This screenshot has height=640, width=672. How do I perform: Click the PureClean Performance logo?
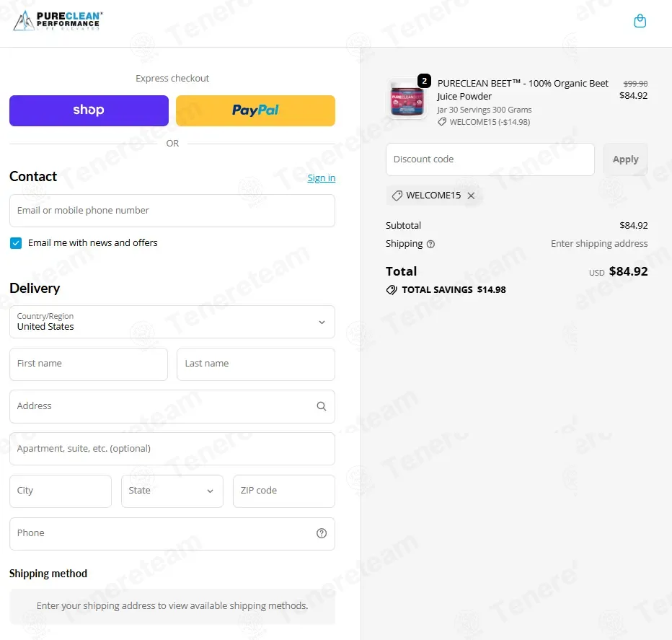(x=58, y=21)
